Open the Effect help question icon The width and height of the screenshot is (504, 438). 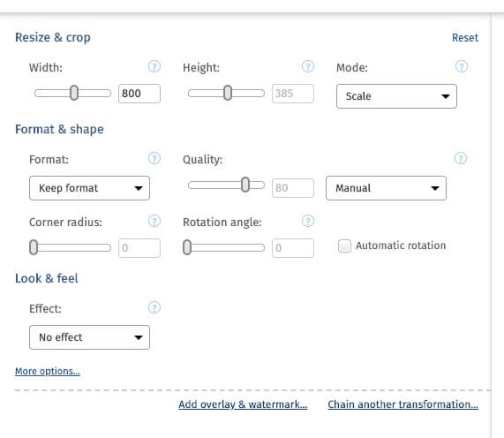pyautogui.click(x=154, y=308)
